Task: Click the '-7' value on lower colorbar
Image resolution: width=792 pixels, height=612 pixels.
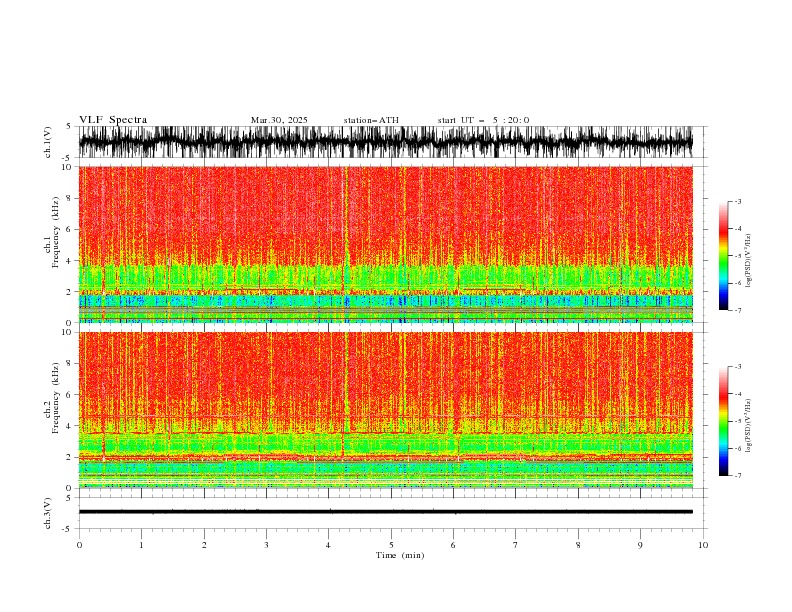Action: (x=737, y=476)
